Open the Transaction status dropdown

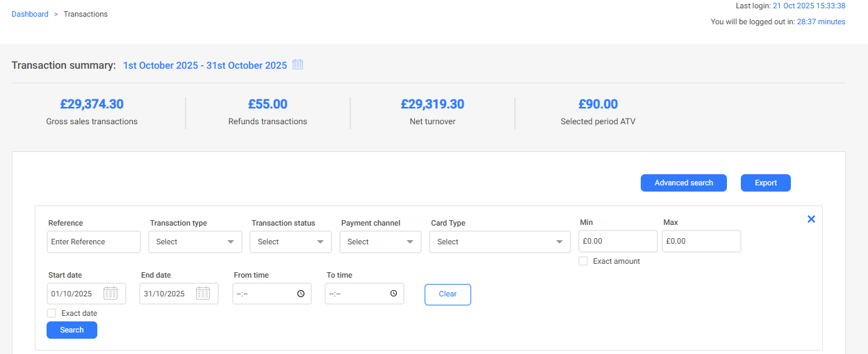[290, 242]
